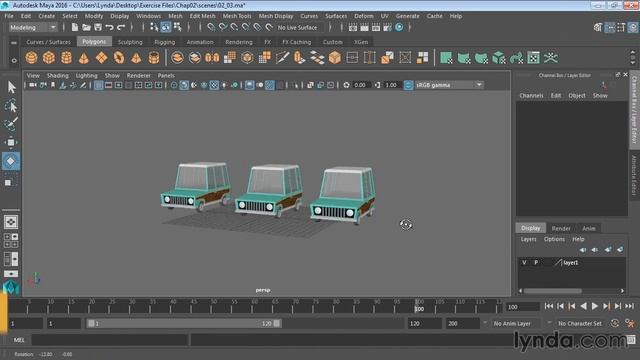Toggle layer1 playback P box
Viewport: 640px width, 360px height.
click(x=536, y=262)
